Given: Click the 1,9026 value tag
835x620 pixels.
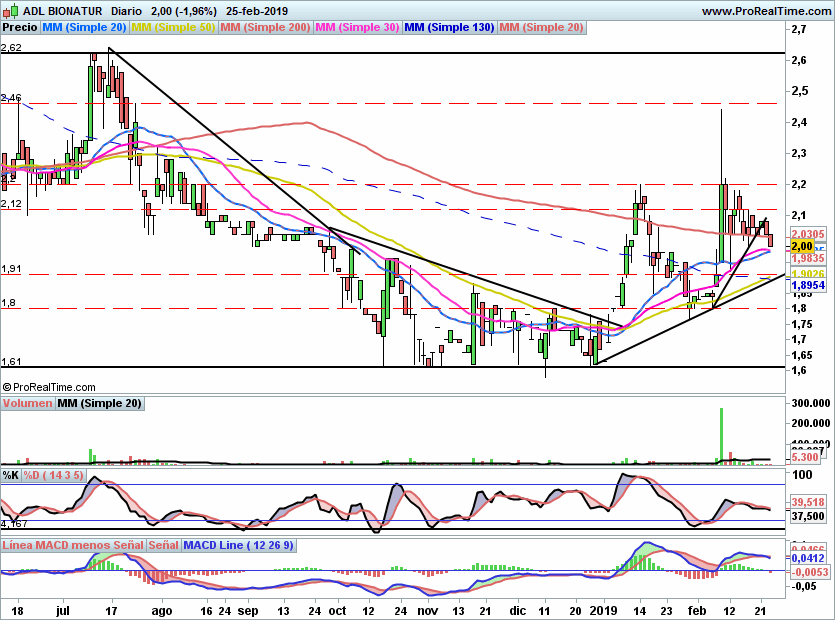Looking at the screenshot, I should 808,274.
